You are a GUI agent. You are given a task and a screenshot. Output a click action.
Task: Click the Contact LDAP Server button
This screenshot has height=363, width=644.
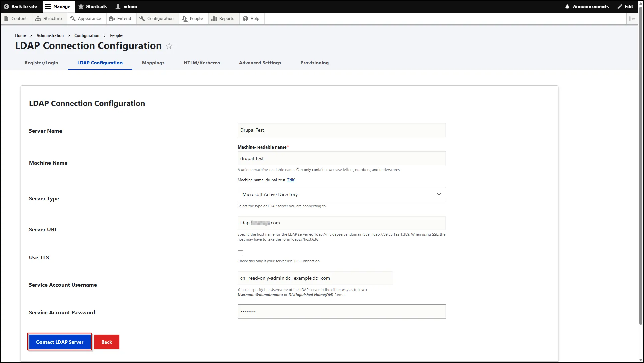[x=60, y=342]
